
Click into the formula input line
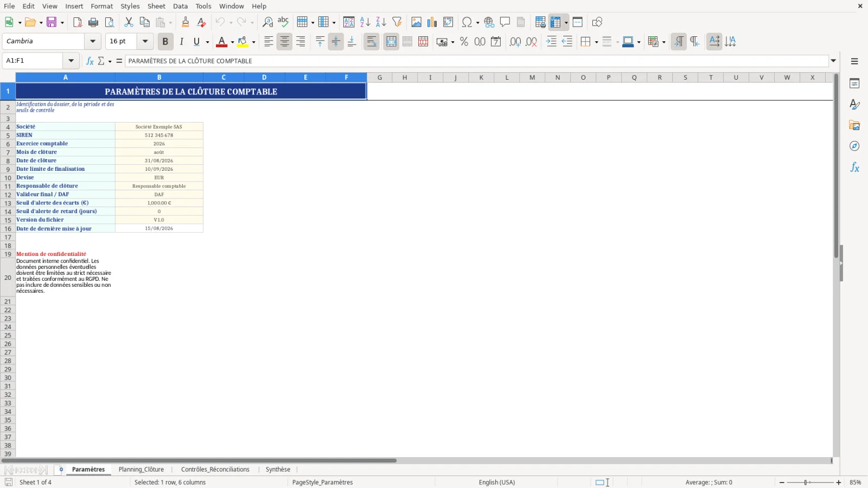(476, 61)
